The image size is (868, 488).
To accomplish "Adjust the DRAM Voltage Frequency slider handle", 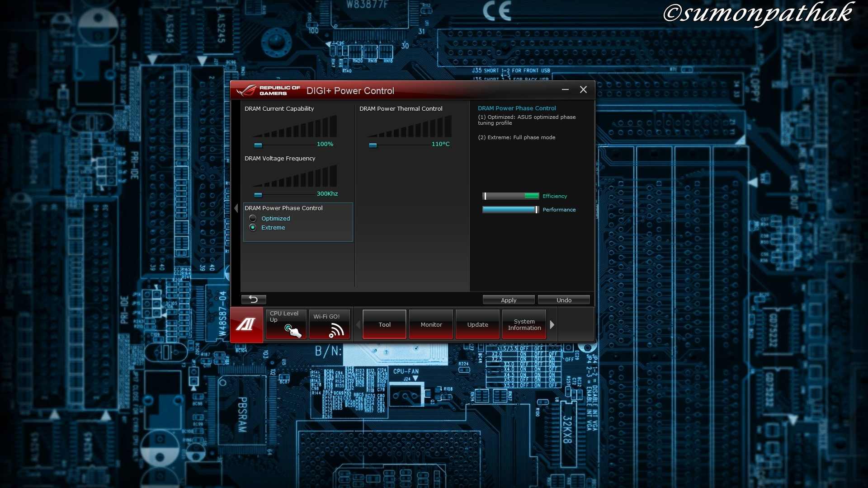I will (x=258, y=195).
